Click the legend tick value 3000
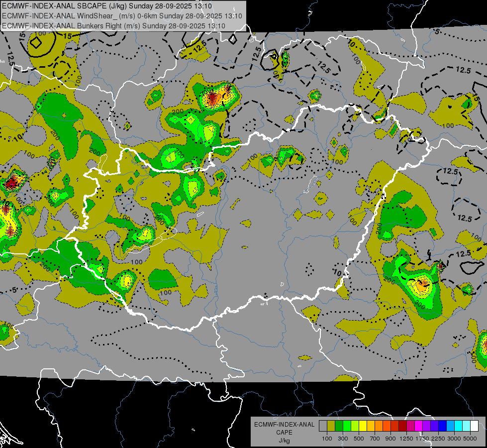The image size is (487, 448). click(454, 439)
